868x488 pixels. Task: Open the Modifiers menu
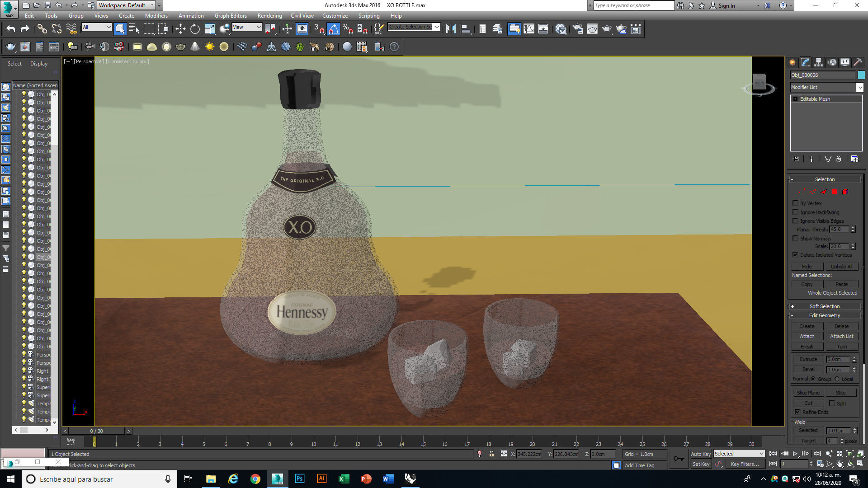click(156, 16)
